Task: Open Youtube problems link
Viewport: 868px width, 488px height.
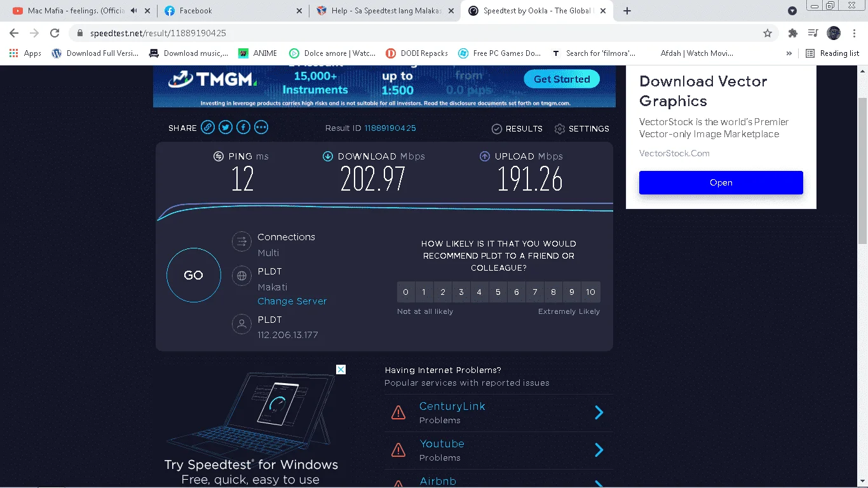Action: coord(442,444)
